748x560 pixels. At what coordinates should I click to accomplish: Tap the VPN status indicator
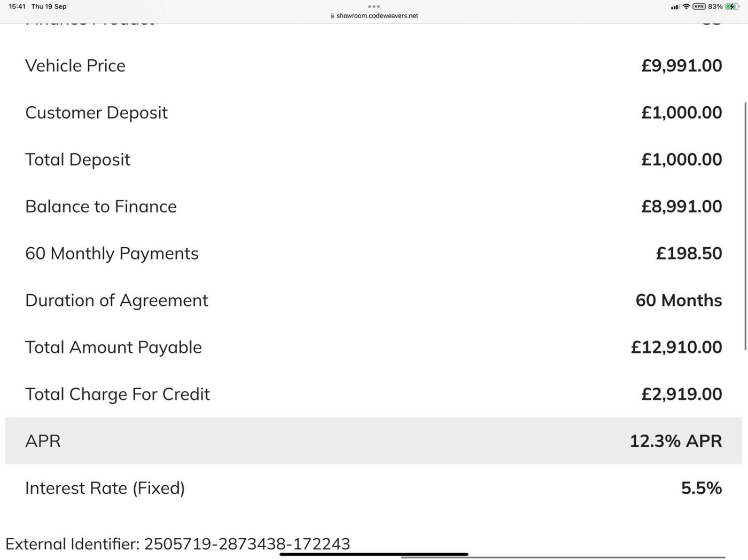point(699,6)
